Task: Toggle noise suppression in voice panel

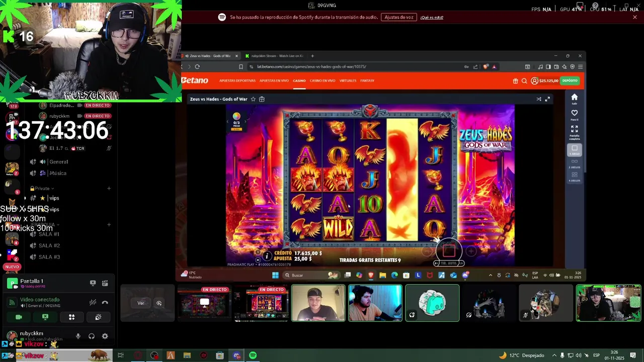Action: (93, 302)
